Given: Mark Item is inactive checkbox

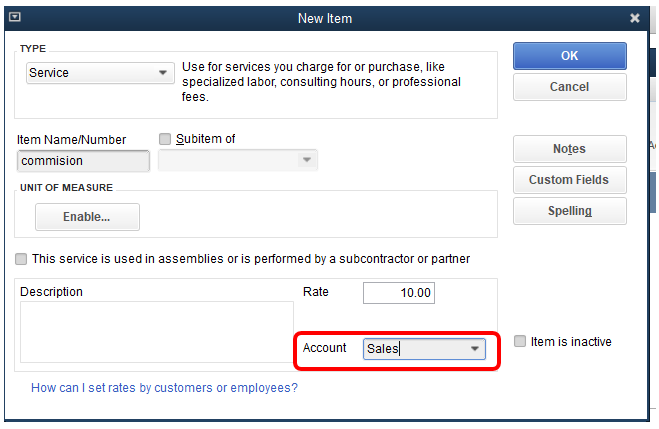Looking at the screenshot, I should 520,341.
